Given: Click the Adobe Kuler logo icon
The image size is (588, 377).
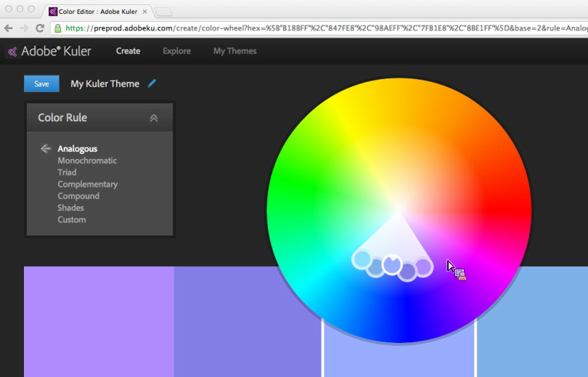Looking at the screenshot, I should 12,52.
